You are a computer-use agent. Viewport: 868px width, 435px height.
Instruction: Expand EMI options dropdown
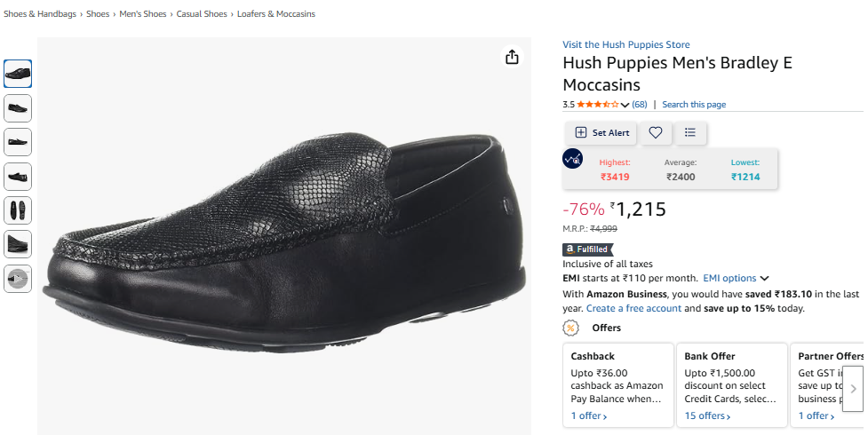coord(736,278)
